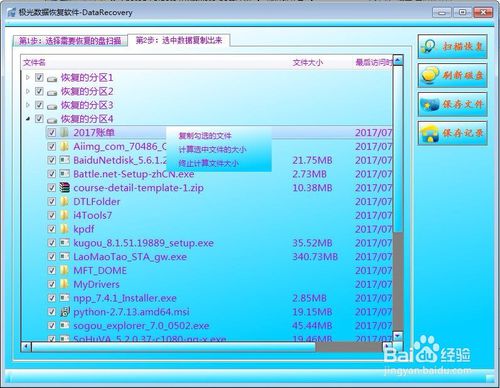This screenshot has height=388, width=500.
Task: Click the kpdf folder icon
Action: coord(64,229)
